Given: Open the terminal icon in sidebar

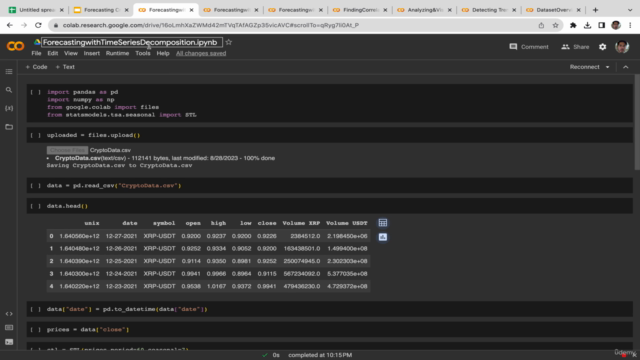Looking at the screenshot, I should (9, 342).
